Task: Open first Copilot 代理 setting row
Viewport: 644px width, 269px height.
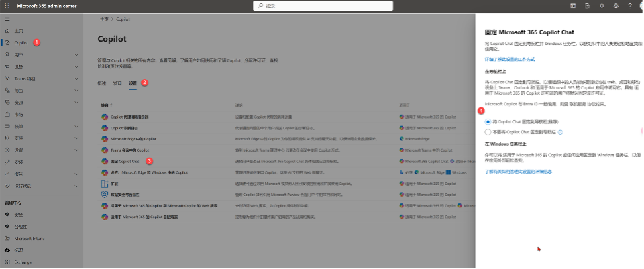Action: (x=129, y=117)
